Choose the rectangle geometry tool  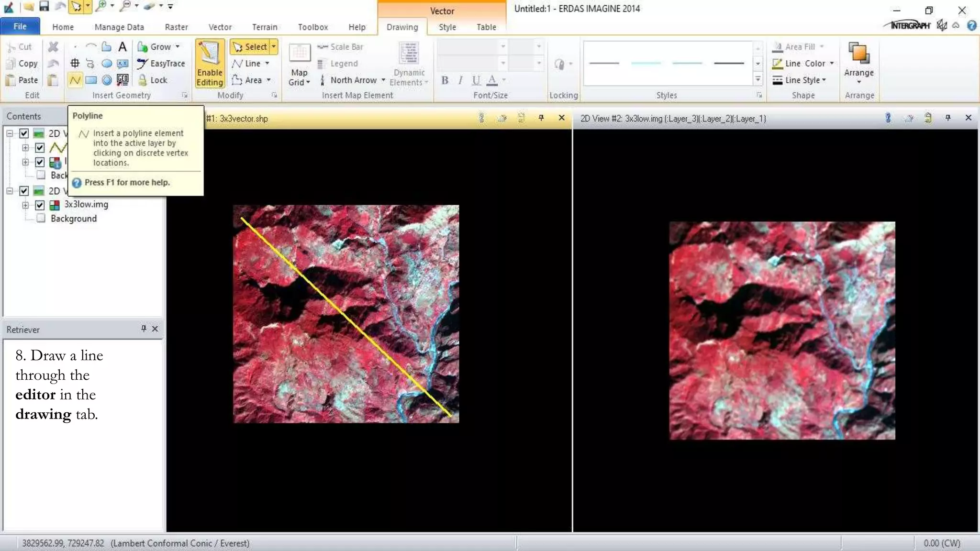[x=91, y=80]
